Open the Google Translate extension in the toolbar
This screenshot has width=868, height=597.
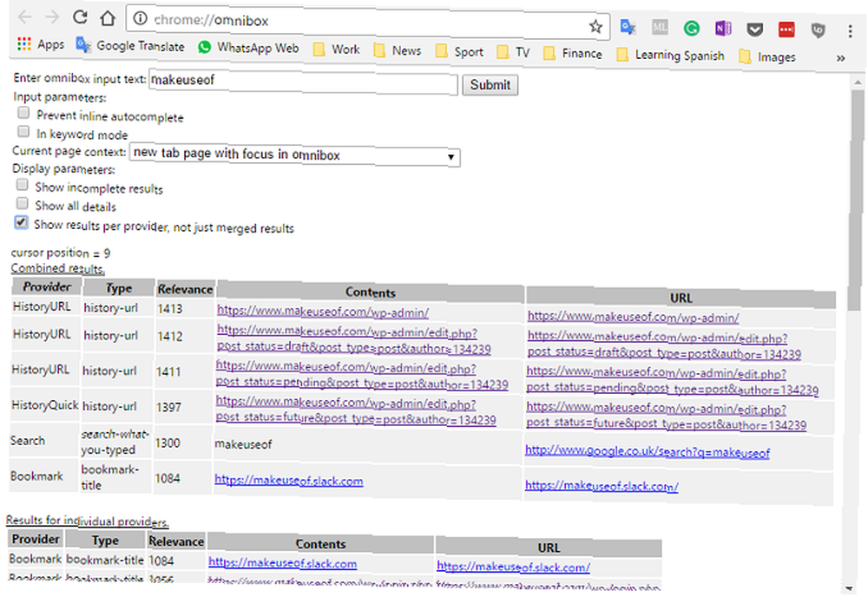pyautogui.click(x=628, y=27)
